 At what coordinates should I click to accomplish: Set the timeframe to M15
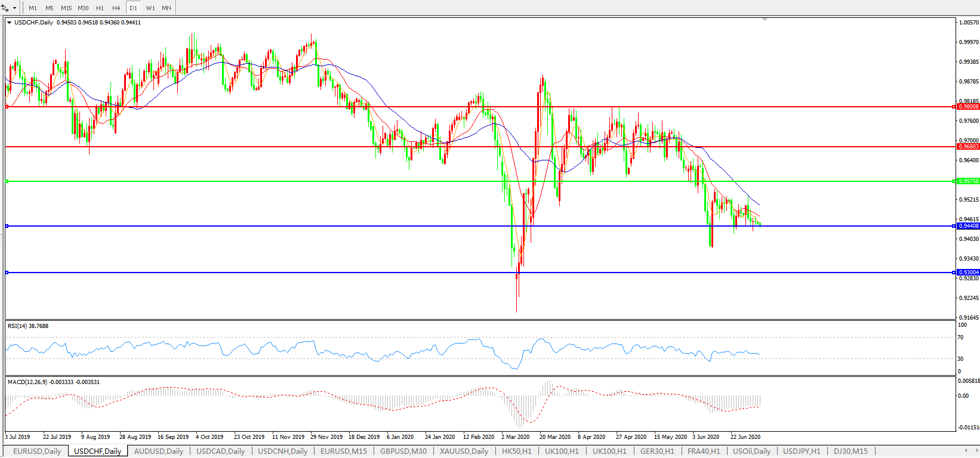[x=66, y=8]
